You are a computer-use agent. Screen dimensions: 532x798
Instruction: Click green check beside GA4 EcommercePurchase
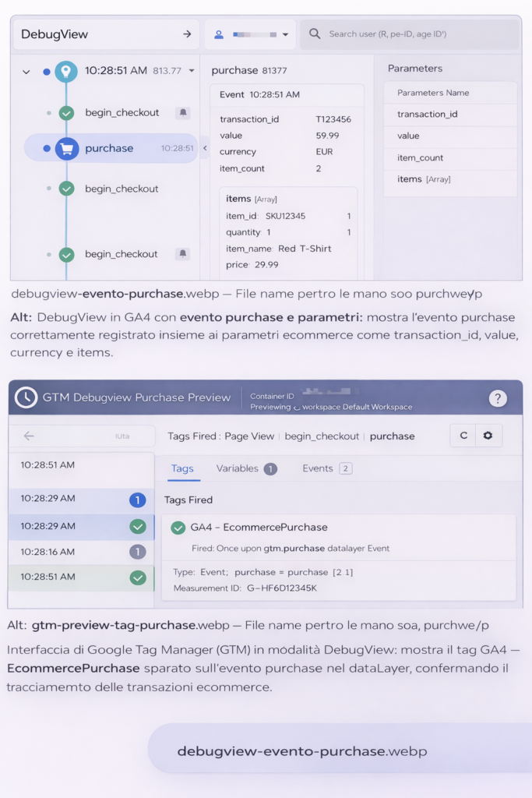click(178, 528)
